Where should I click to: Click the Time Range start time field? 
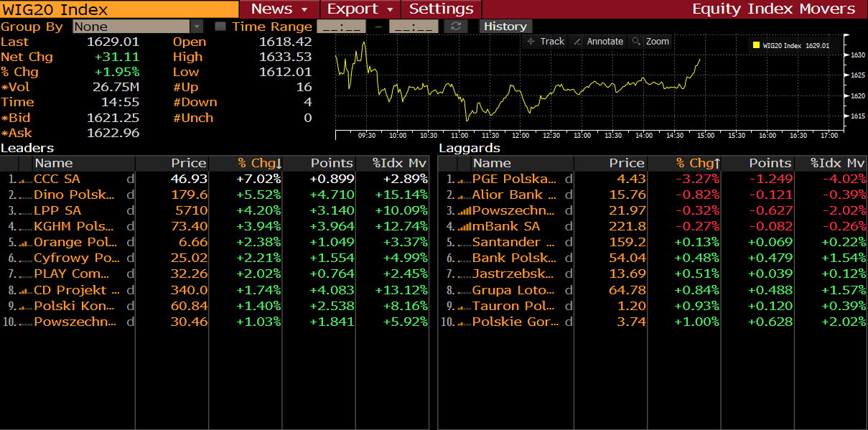tap(341, 27)
